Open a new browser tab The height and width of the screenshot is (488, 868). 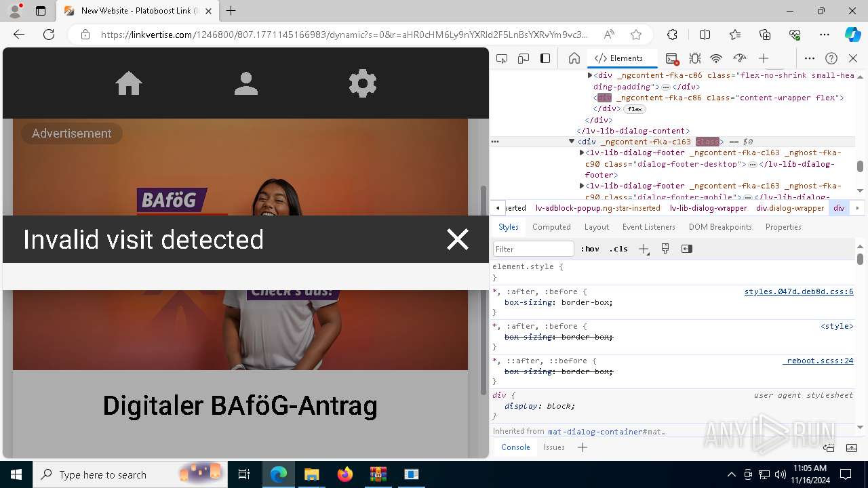click(231, 11)
